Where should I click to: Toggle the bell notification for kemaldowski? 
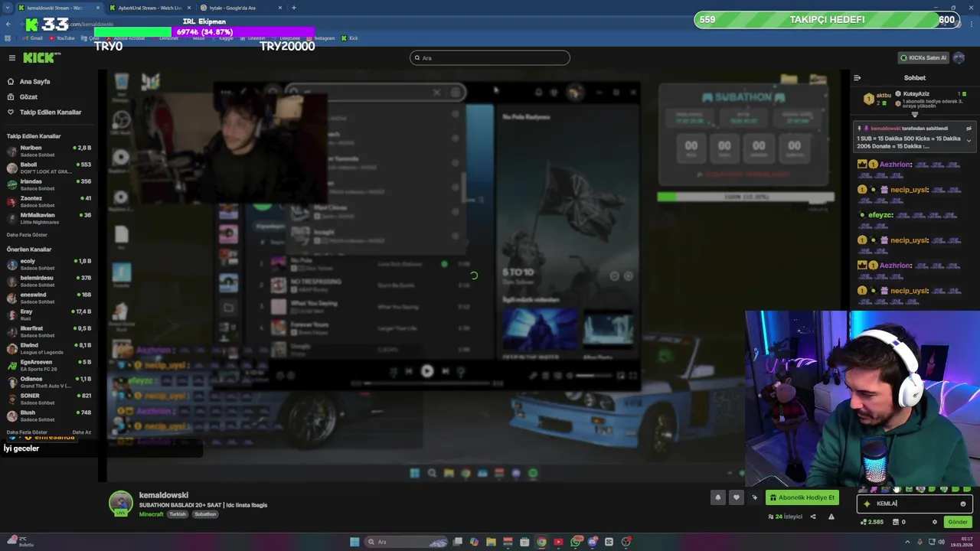(717, 497)
